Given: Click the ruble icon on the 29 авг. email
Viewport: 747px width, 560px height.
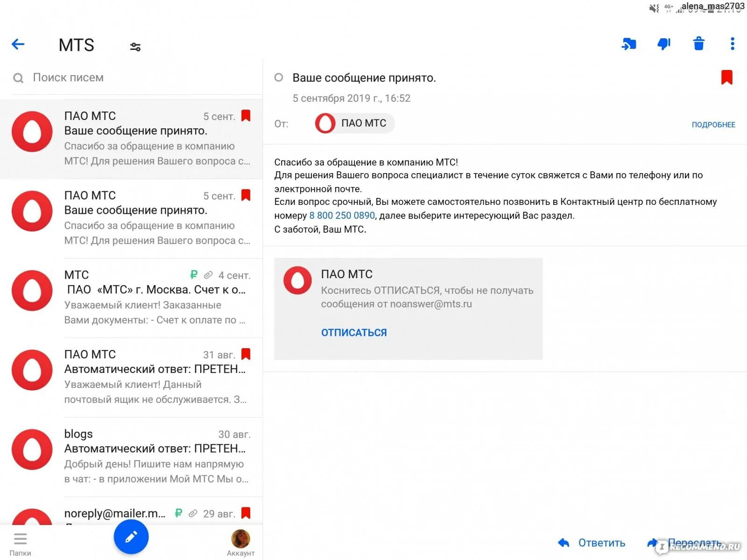Looking at the screenshot, I should click(178, 513).
